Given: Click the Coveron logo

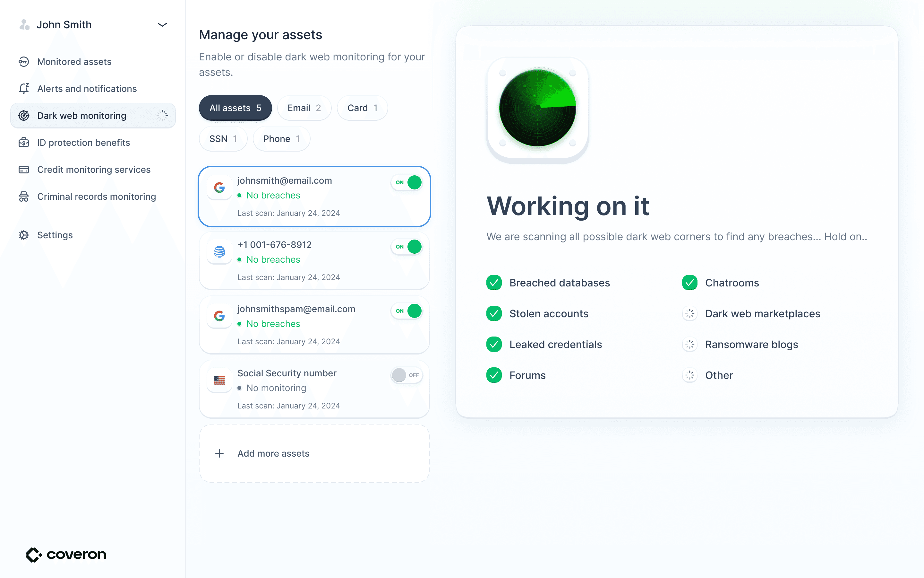Looking at the screenshot, I should (x=66, y=555).
